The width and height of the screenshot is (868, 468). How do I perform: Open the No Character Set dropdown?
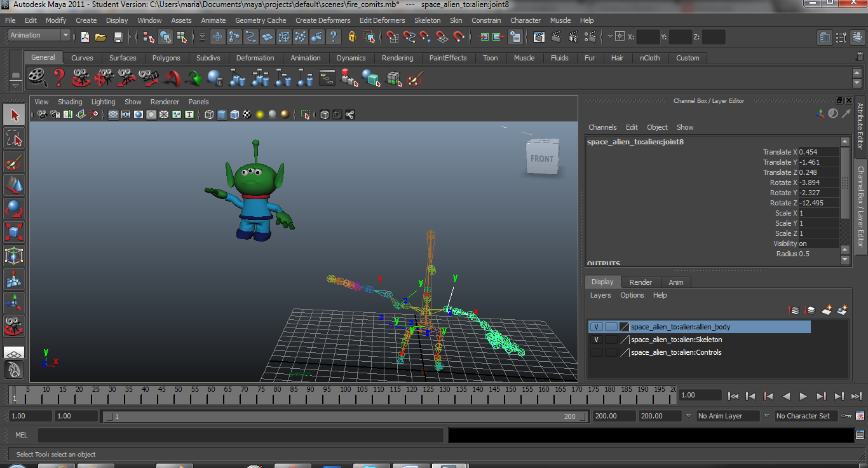806,416
